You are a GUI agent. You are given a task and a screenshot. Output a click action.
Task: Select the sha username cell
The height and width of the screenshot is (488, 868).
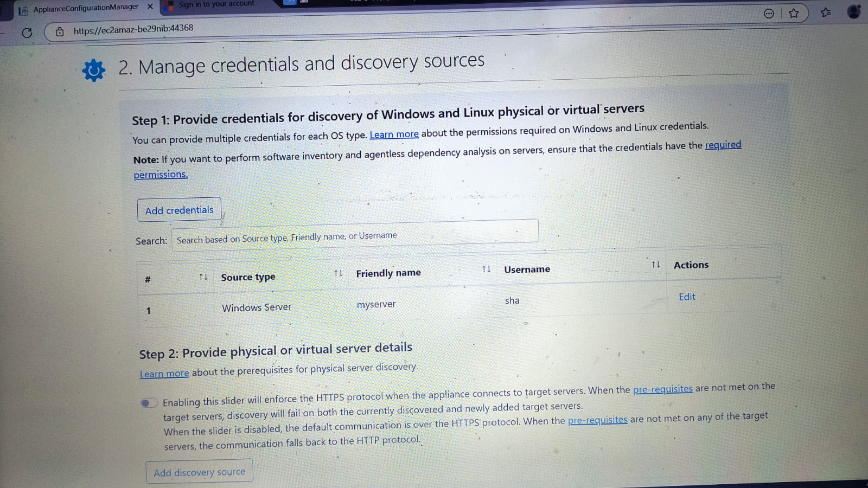tap(512, 300)
